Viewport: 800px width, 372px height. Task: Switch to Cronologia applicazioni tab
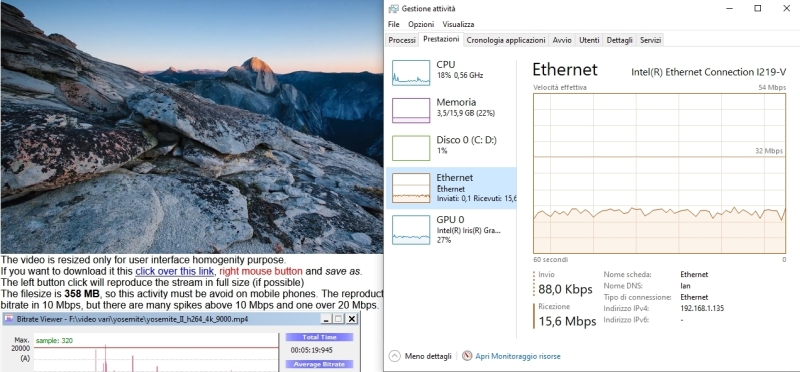pyautogui.click(x=506, y=40)
